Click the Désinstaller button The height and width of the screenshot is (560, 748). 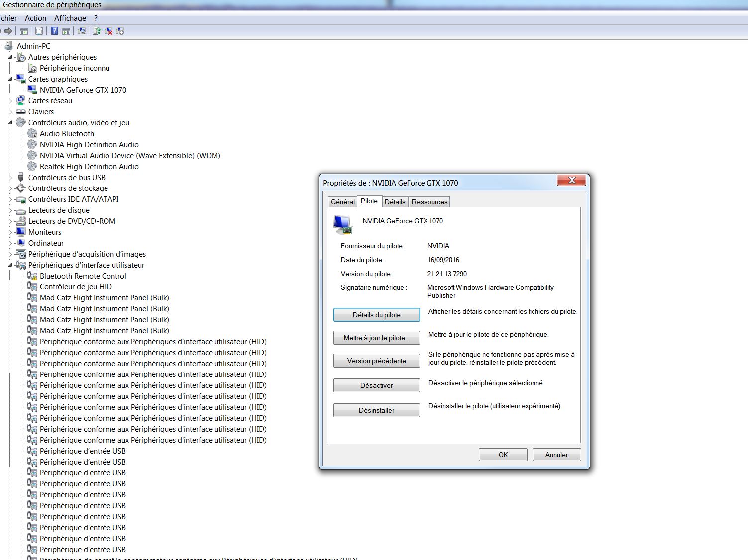click(377, 410)
